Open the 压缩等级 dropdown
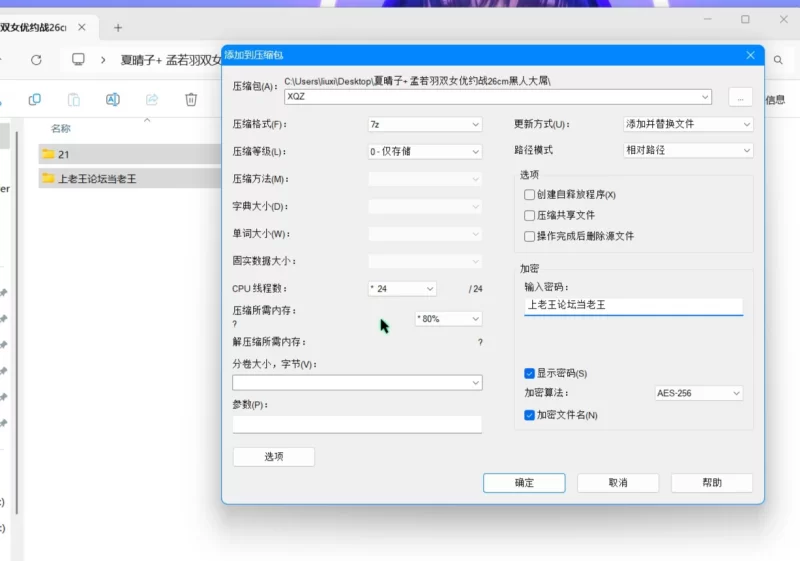Image resolution: width=800 pixels, height=561 pixels. pos(424,151)
